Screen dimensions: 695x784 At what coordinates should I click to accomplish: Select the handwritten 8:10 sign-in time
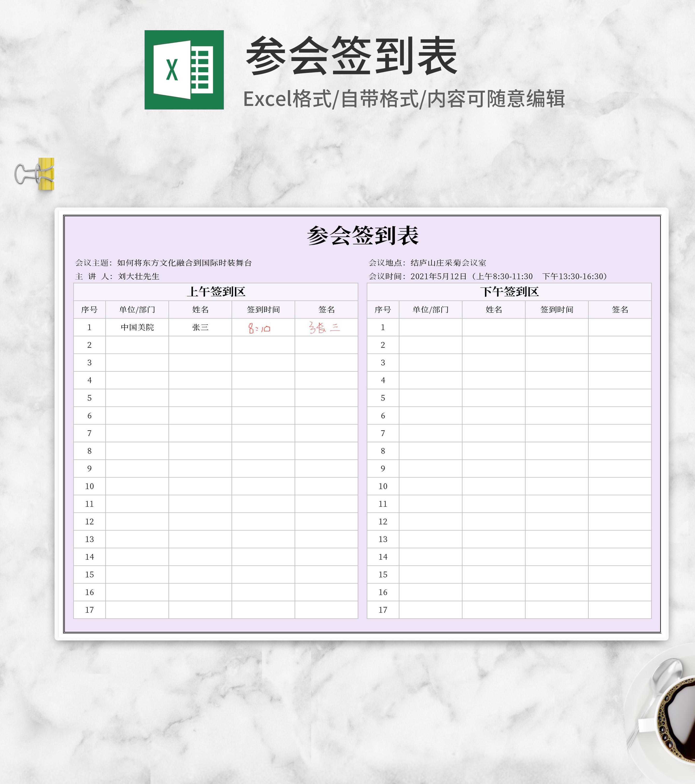(x=259, y=328)
